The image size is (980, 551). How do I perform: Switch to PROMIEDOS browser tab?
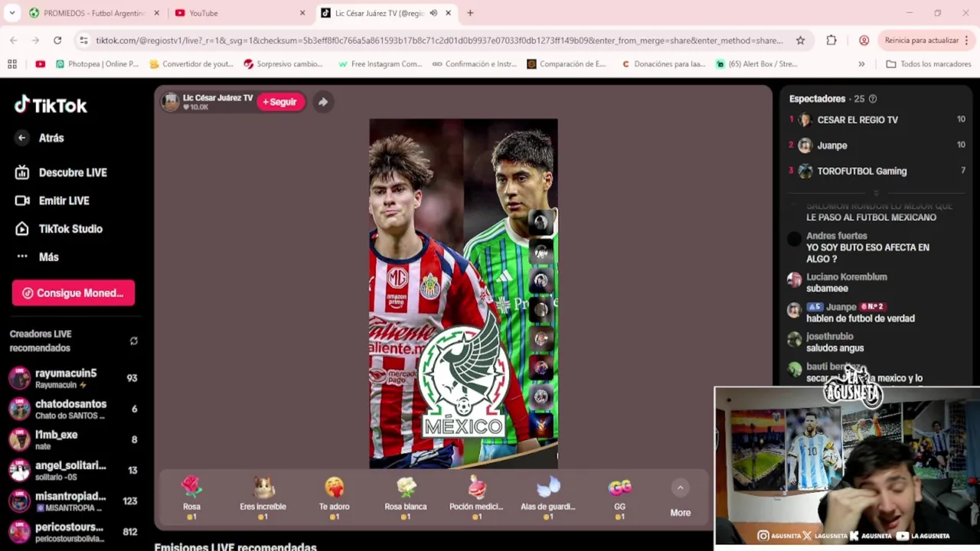coord(93,13)
